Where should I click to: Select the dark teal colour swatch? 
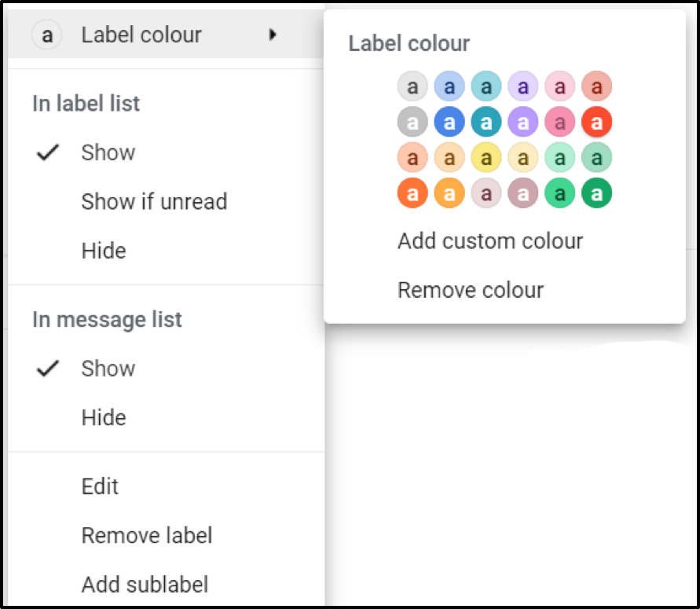coord(486,122)
